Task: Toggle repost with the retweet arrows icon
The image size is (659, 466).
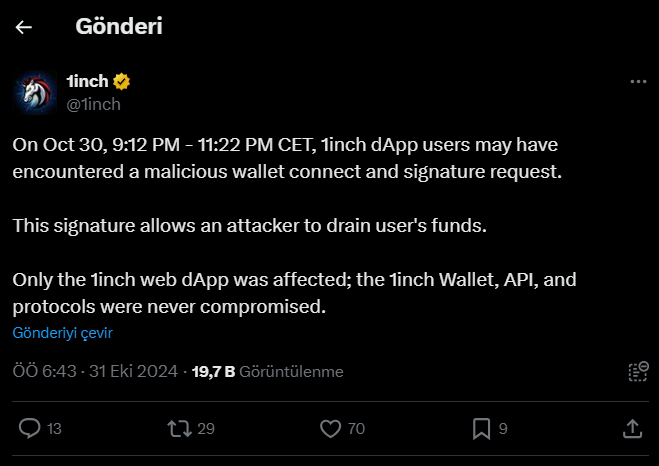Action: tap(178, 429)
